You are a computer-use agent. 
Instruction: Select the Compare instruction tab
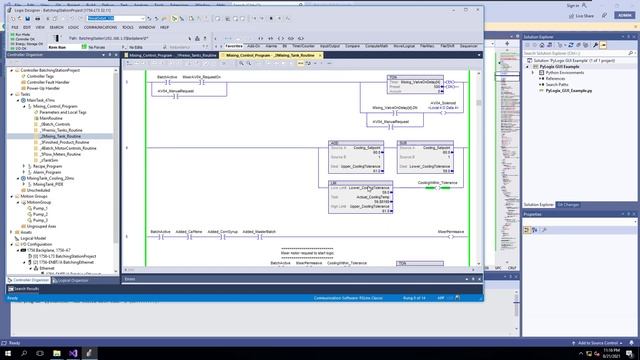pyautogui.click(x=352, y=46)
